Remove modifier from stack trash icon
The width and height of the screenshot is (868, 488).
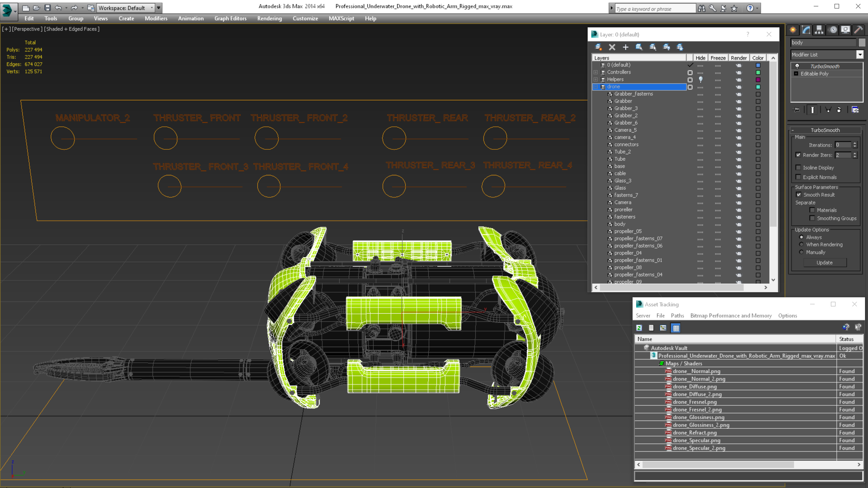(839, 110)
